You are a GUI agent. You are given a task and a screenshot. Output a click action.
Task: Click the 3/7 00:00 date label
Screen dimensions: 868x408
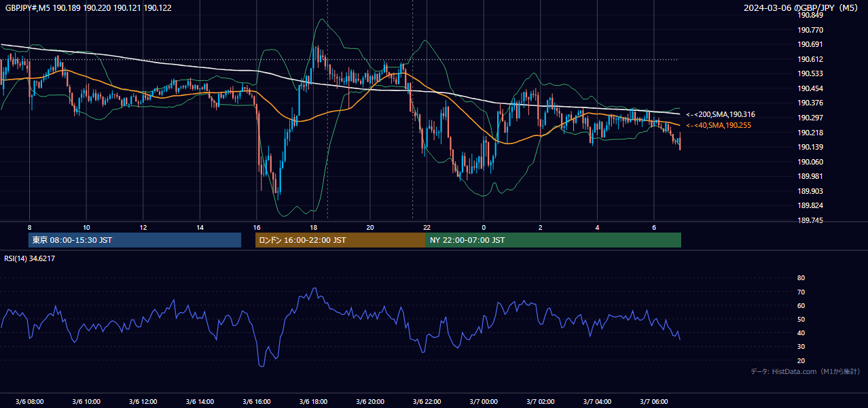[x=483, y=401]
